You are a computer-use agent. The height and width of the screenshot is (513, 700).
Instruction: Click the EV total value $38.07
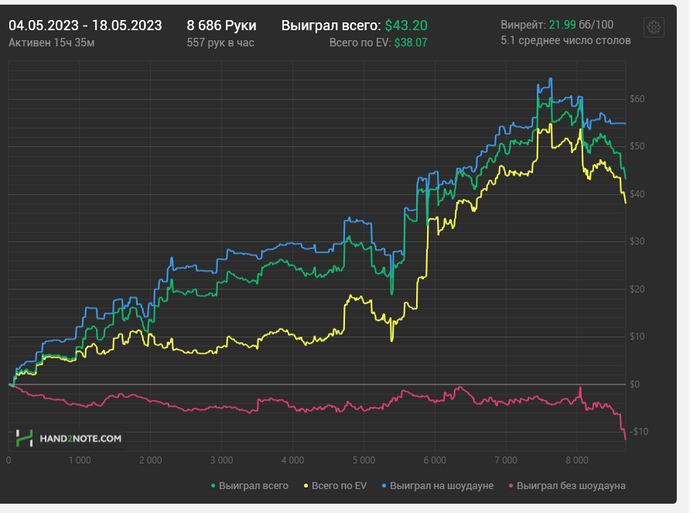[411, 43]
